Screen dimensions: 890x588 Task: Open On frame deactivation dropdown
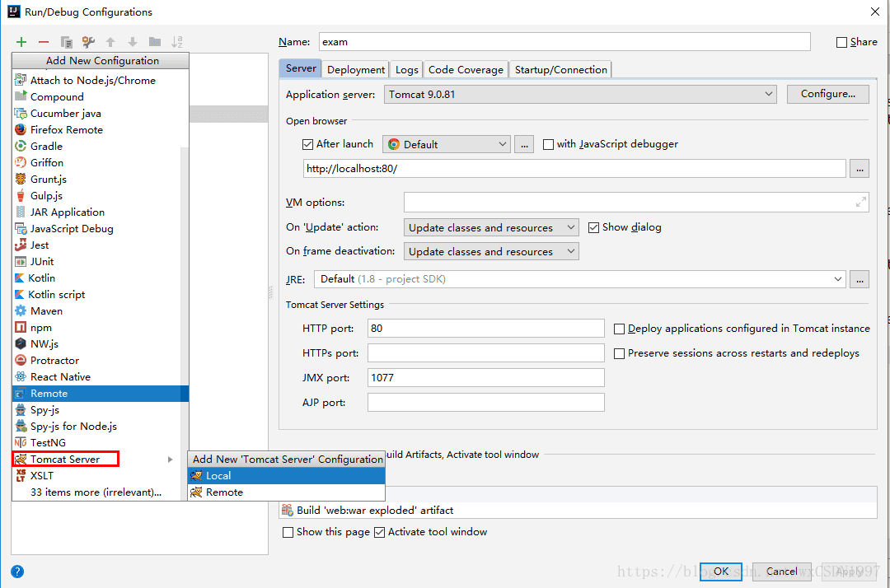pos(491,252)
